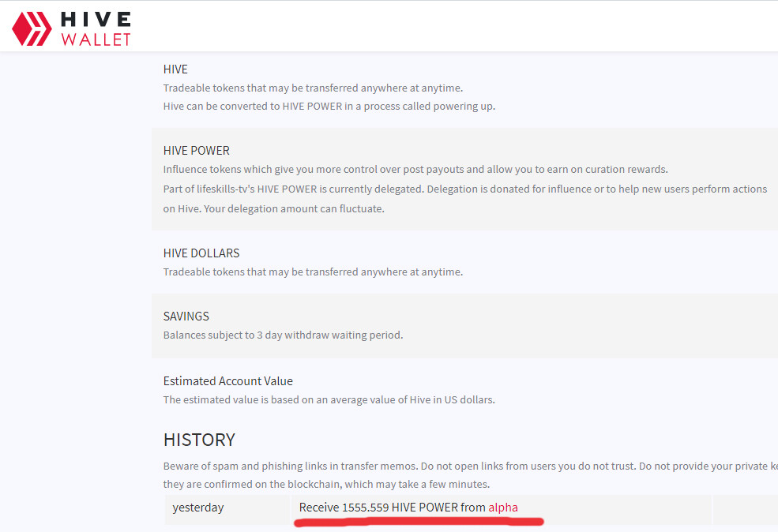Select the HIVE balance heading
The width and height of the screenshot is (778, 532).
(175, 69)
